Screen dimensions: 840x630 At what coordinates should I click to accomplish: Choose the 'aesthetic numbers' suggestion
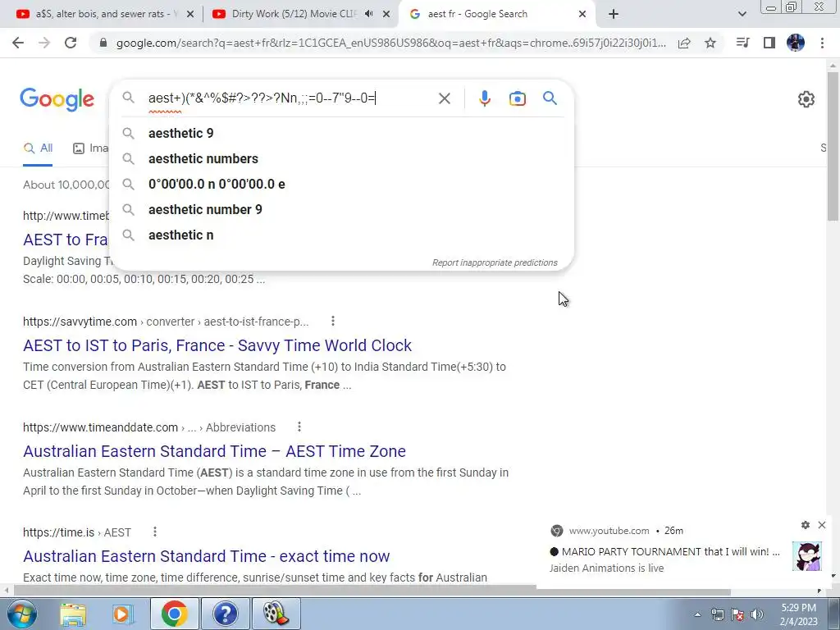point(341,158)
